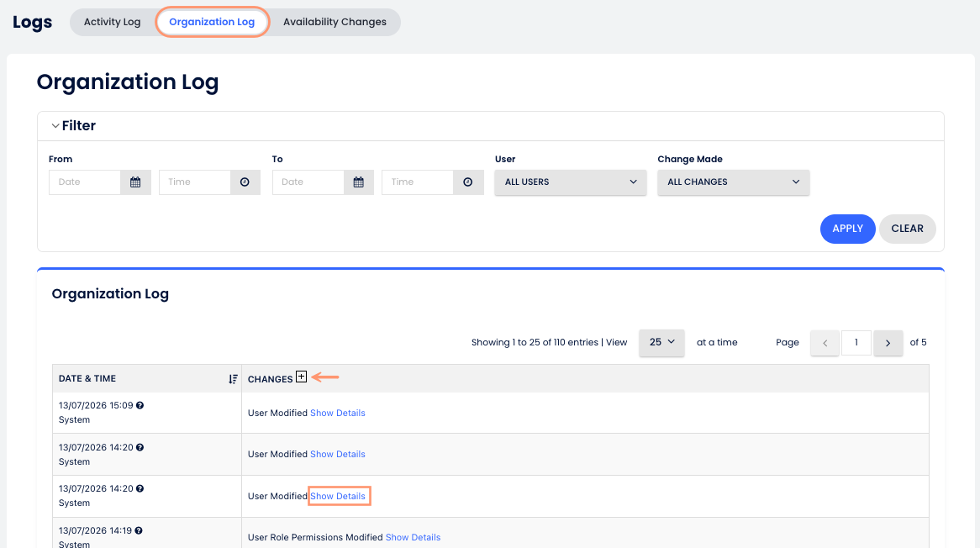Click the 'User Role Permissions Modified' text
980x548 pixels.
pos(315,537)
